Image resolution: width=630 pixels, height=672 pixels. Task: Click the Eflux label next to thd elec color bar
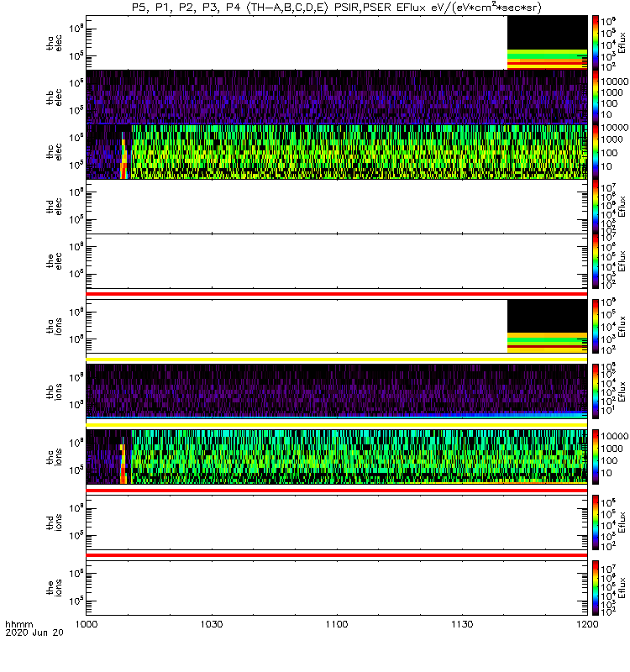click(x=622, y=207)
